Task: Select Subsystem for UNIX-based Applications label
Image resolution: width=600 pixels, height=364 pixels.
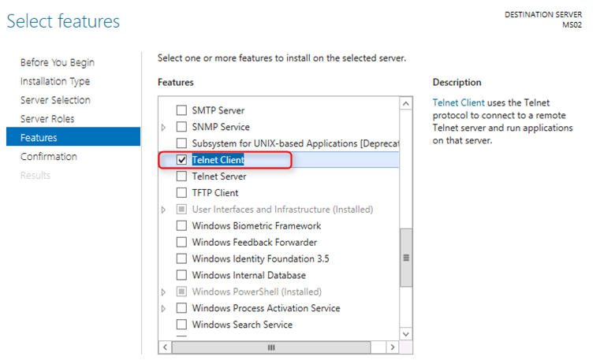Action: [x=296, y=143]
